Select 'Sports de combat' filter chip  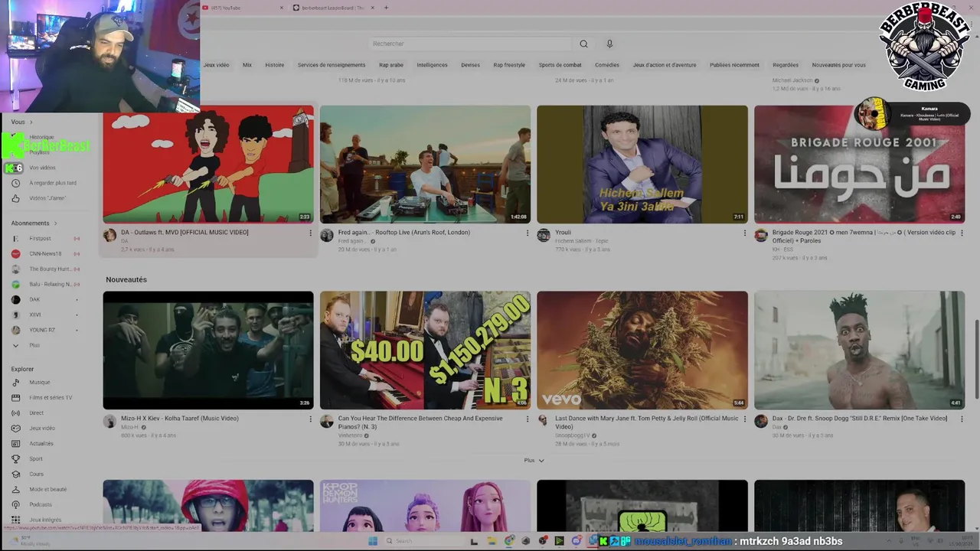560,65
